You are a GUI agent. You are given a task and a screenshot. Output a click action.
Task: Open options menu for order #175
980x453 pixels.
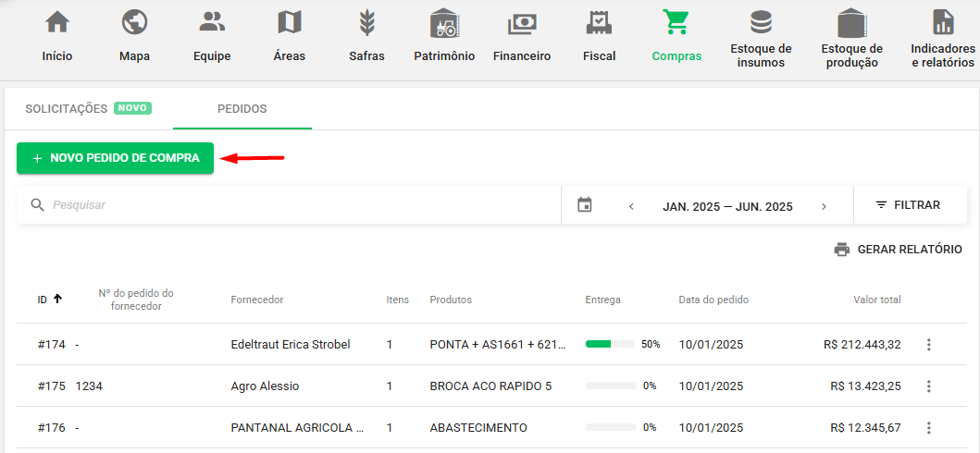[929, 386]
